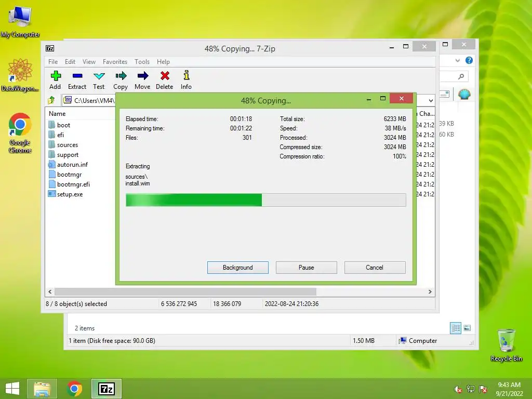532x399 pixels.
Task: Click the 7-Zip path address field
Action: pos(89,100)
